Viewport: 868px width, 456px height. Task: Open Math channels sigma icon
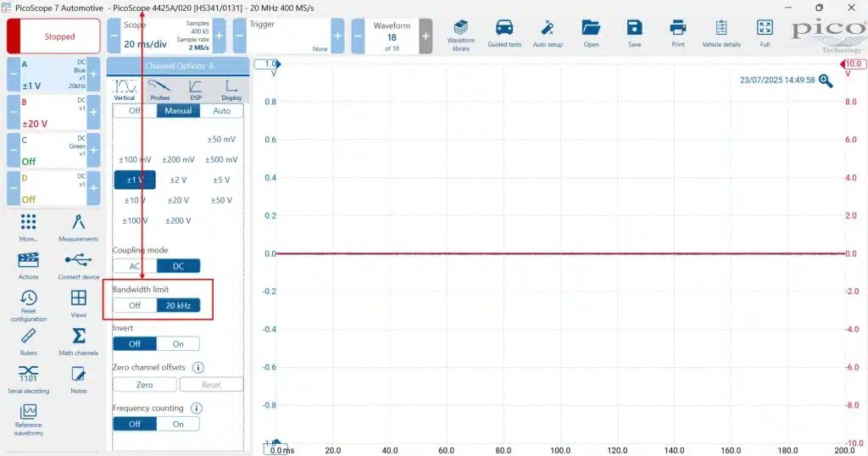(79, 342)
